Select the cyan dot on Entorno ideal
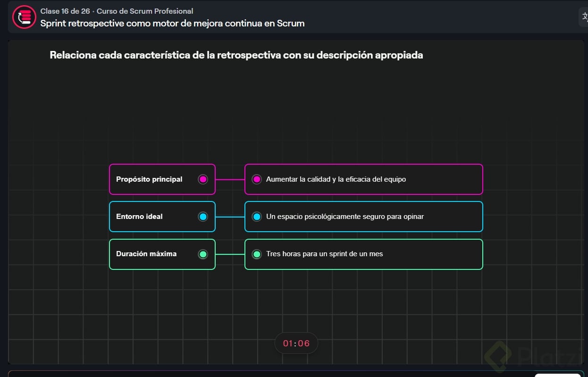This screenshot has height=377, width=588. click(x=203, y=217)
